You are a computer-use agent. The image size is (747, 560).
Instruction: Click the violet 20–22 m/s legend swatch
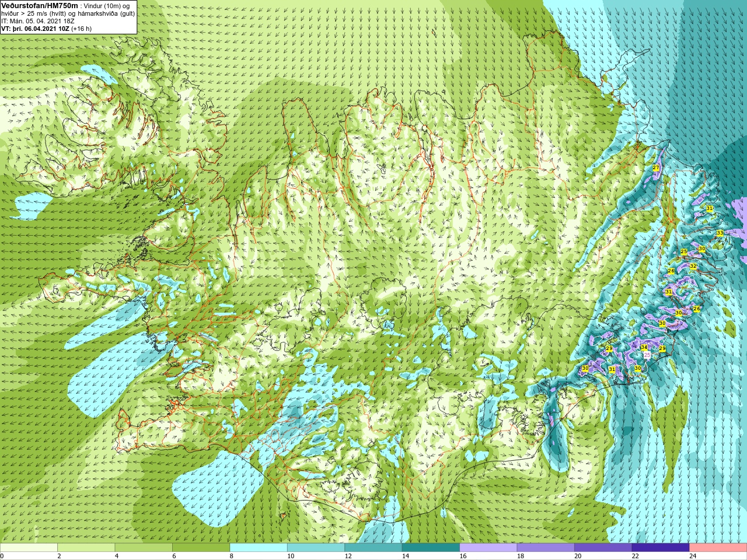coord(603,548)
